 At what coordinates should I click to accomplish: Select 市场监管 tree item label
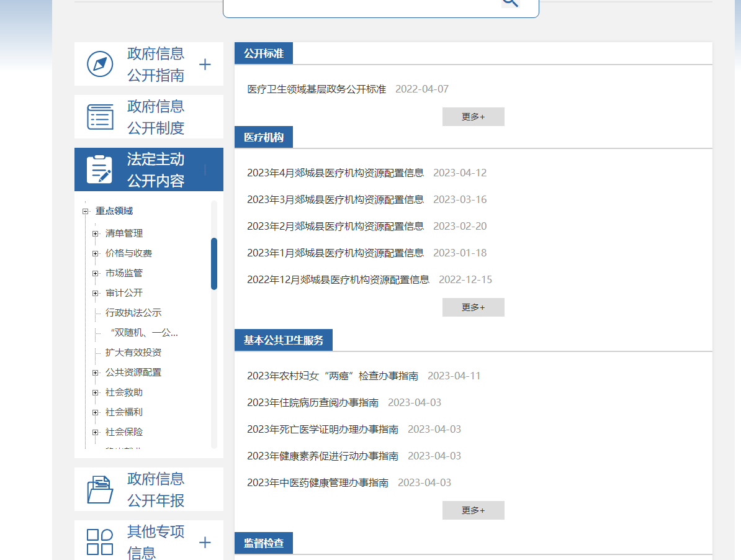point(124,273)
